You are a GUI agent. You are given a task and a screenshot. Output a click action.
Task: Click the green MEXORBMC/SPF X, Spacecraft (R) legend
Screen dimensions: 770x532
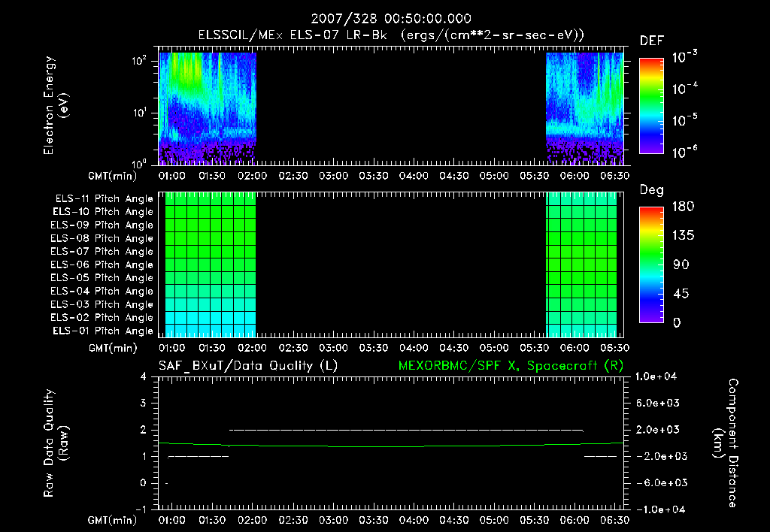[511, 366]
